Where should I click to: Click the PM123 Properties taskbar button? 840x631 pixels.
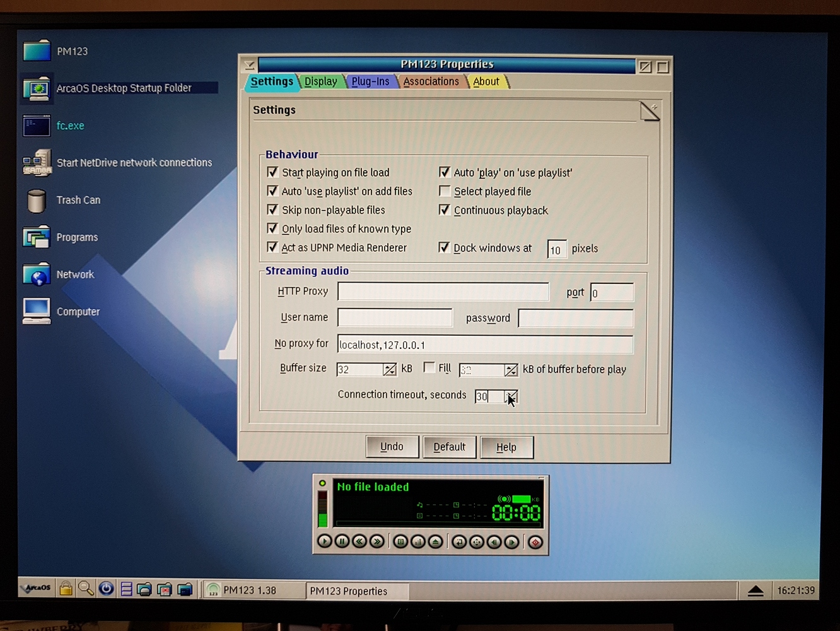(358, 591)
